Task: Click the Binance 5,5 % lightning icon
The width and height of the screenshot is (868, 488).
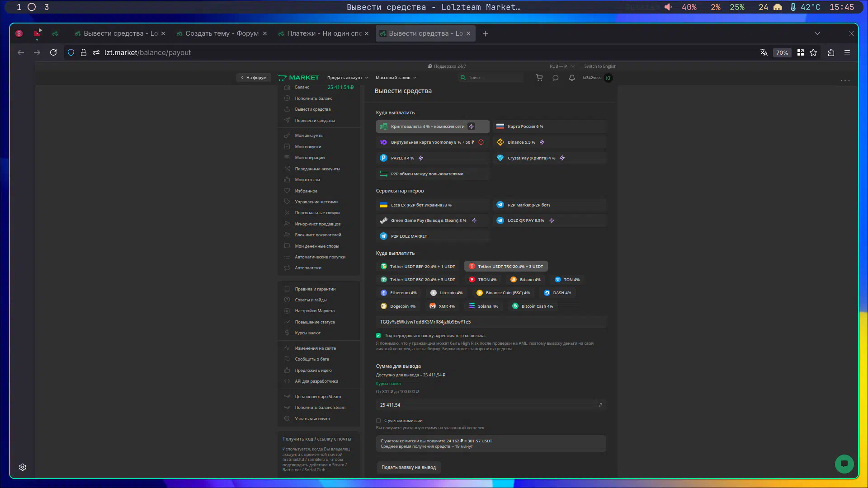Action: pos(542,142)
